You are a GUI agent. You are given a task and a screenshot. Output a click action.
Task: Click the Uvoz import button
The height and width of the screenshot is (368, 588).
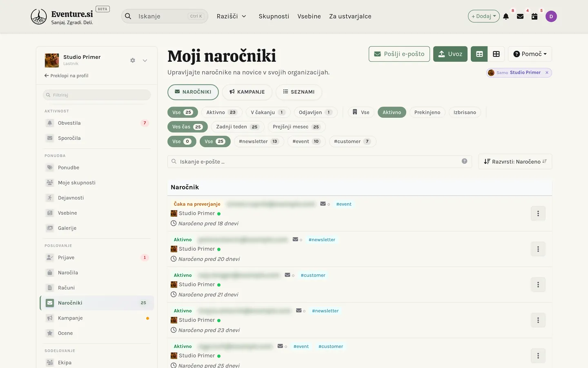point(450,54)
